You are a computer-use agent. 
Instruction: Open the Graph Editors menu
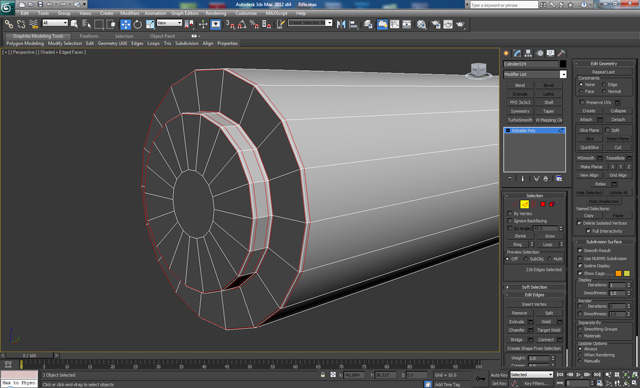pos(184,13)
